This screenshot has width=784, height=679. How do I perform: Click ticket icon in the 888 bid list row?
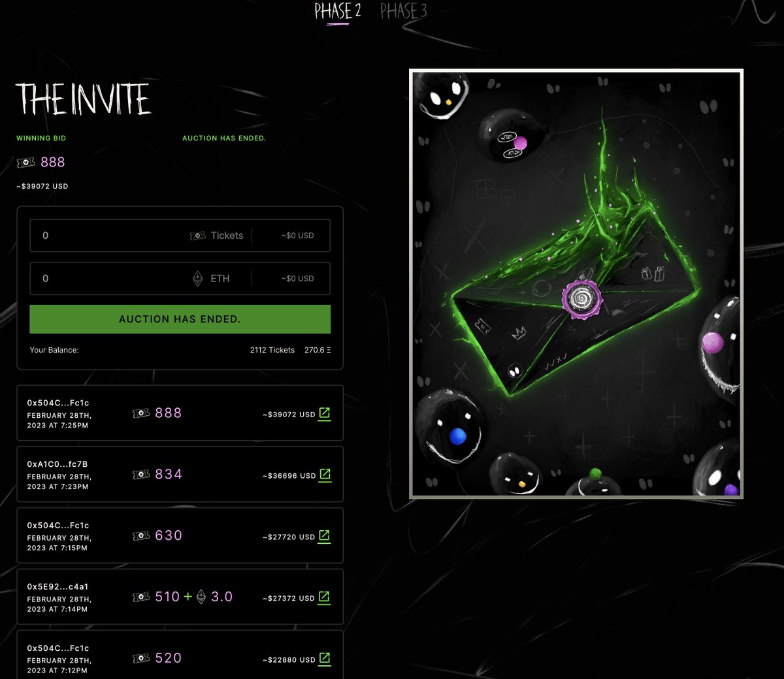pyautogui.click(x=141, y=413)
